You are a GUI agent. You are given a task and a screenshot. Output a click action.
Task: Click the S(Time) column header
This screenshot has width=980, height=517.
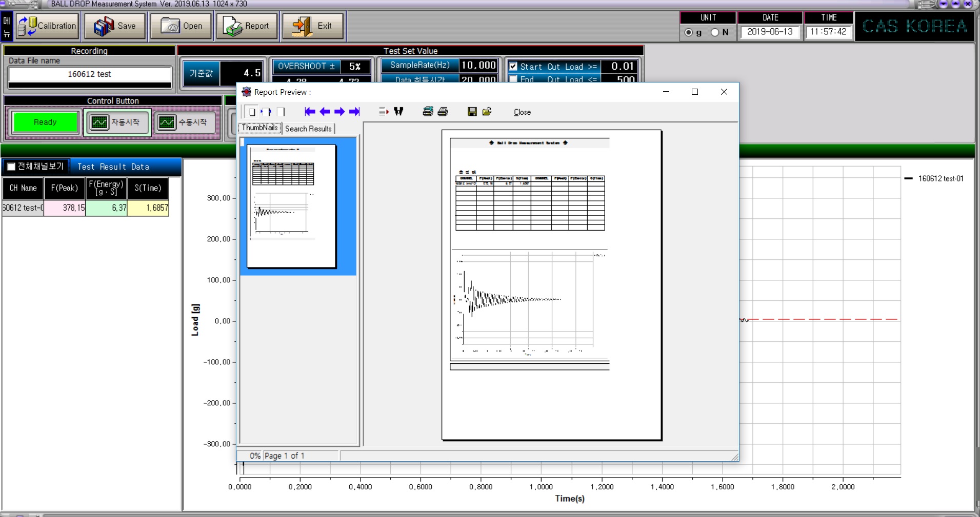click(148, 188)
